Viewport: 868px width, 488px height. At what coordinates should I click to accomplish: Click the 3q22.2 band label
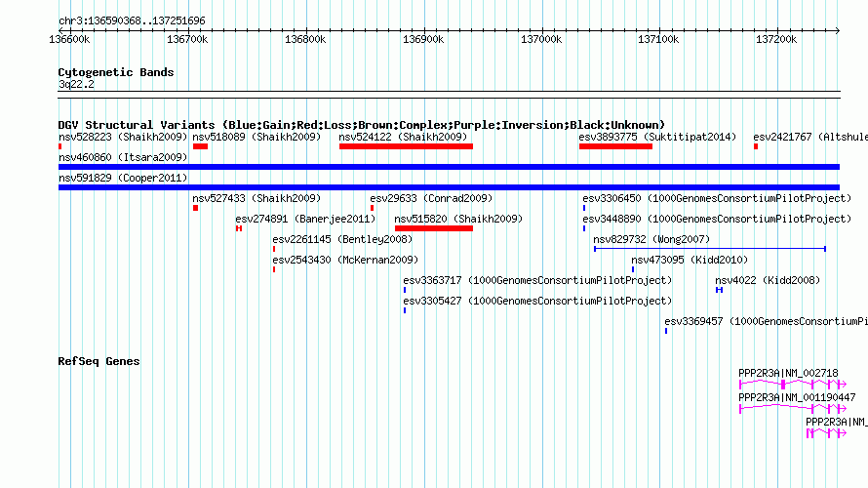coord(76,84)
